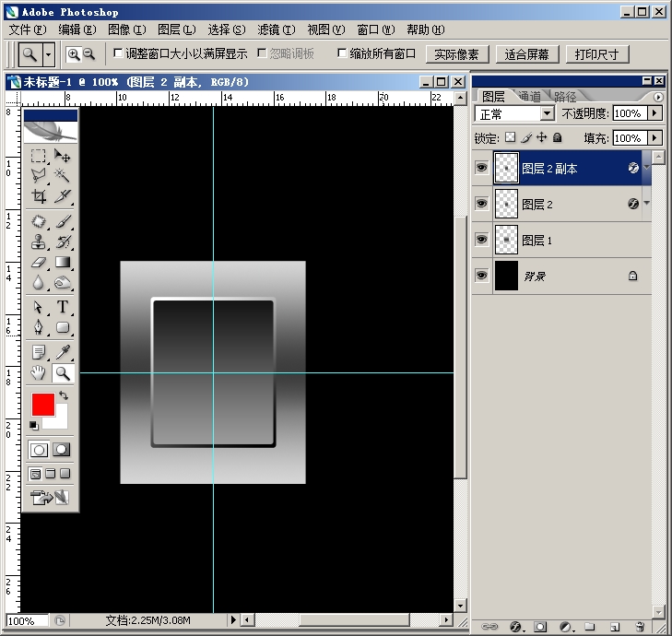Enable resize windows to fit checkbox

pos(118,53)
